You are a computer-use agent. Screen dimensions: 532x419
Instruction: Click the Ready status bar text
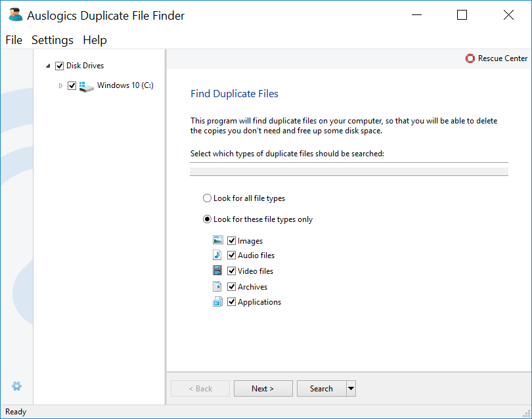pos(16,412)
